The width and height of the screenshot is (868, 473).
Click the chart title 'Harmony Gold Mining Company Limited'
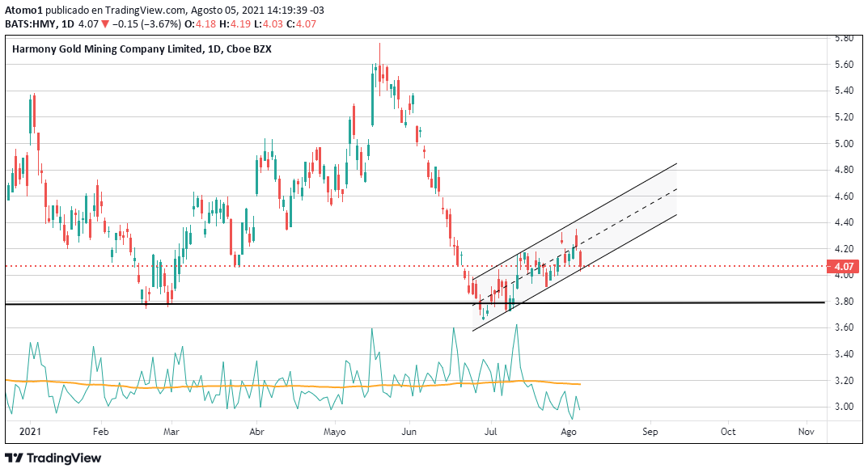(x=107, y=49)
